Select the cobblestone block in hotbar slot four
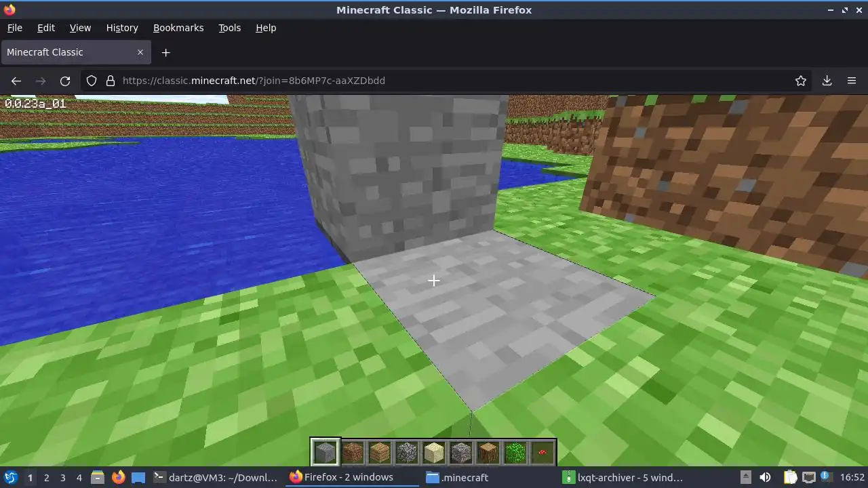Screen dimensions: 868x488 click(406, 452)
